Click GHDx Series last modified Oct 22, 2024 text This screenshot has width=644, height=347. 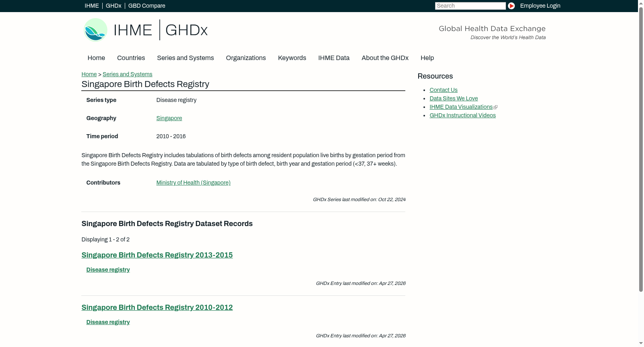(x=359, y=200)
